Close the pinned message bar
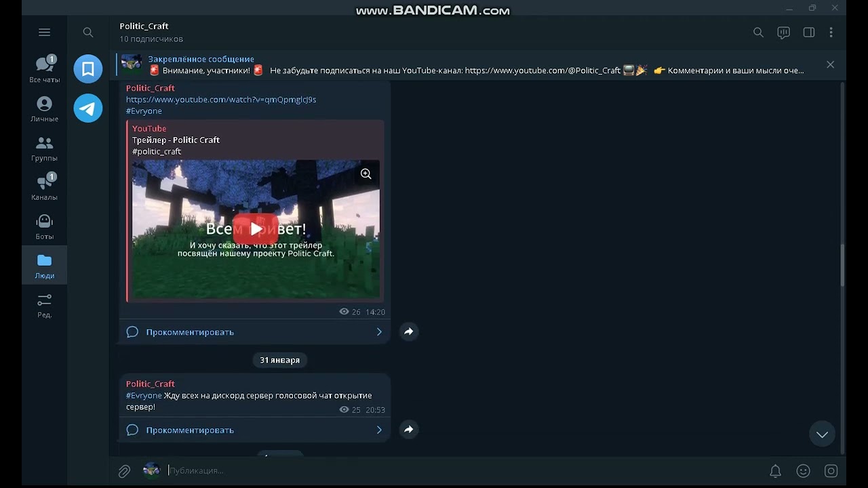The width and height of the screenshot is (868, 488). [x=830, y=64]
